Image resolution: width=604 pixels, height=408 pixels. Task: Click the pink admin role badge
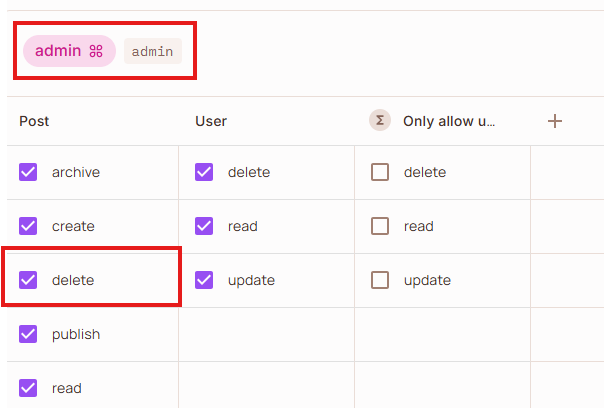(x=69, y=51)
